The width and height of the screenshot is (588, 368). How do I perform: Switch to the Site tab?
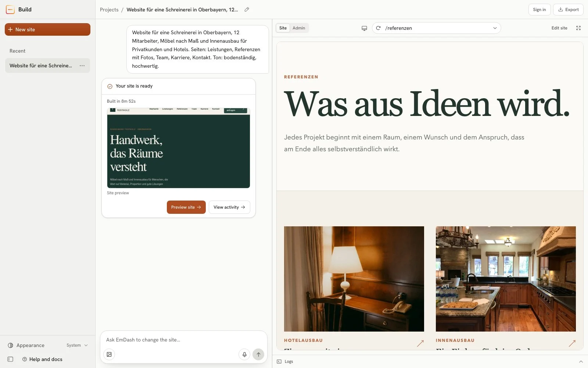(x=283, y=28)
